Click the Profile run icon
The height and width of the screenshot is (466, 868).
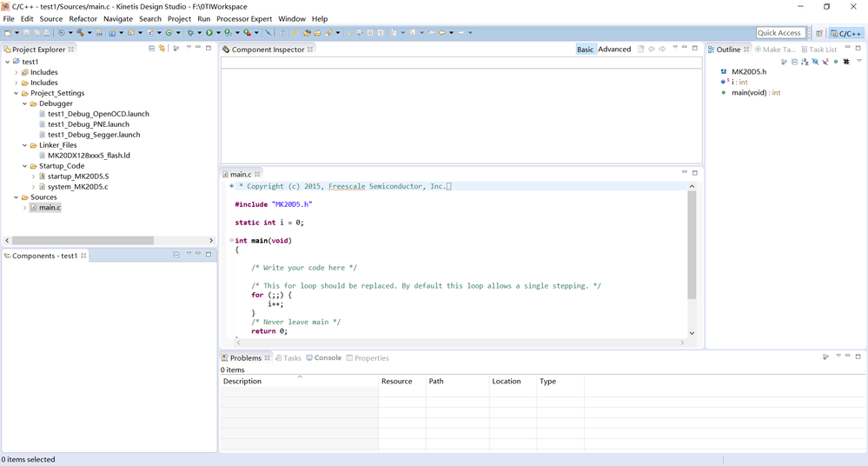[x=228, y=33]
